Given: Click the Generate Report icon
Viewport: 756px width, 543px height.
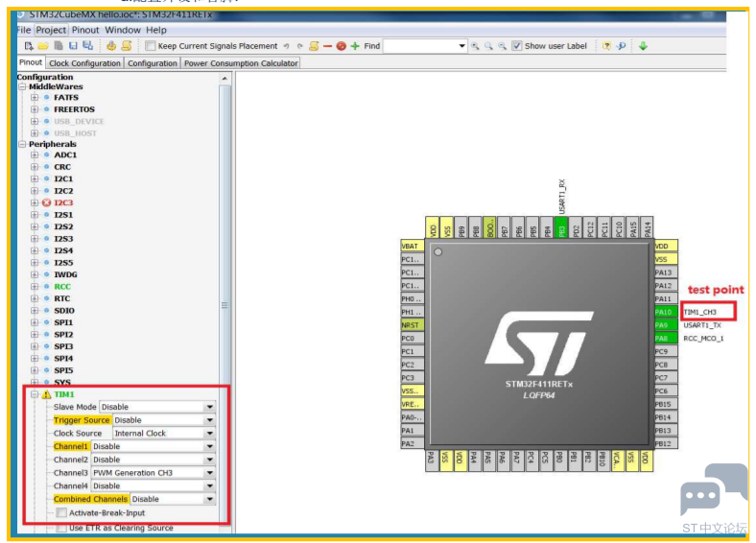Looking at the screenshot, I should (x=127, y=46).
